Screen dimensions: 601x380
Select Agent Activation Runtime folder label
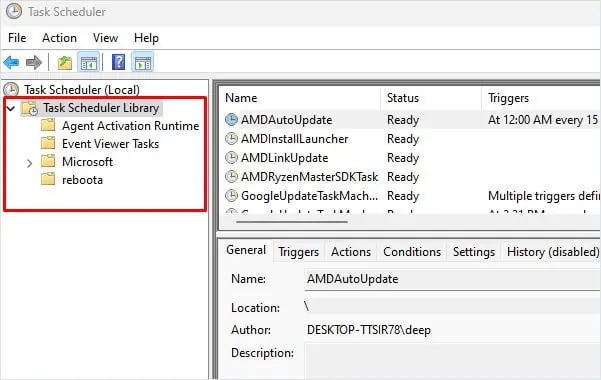click(130, 126)
